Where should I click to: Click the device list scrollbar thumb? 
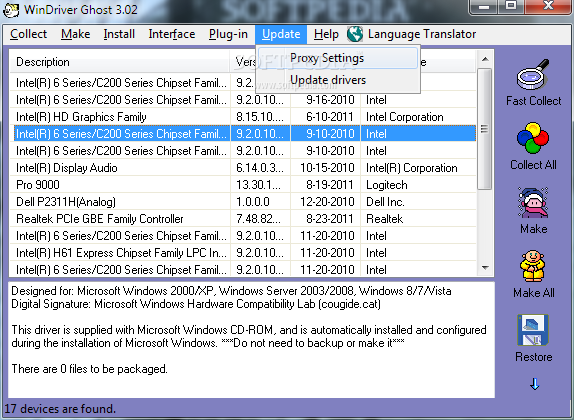pyautogui.click(x=485, y=129)
